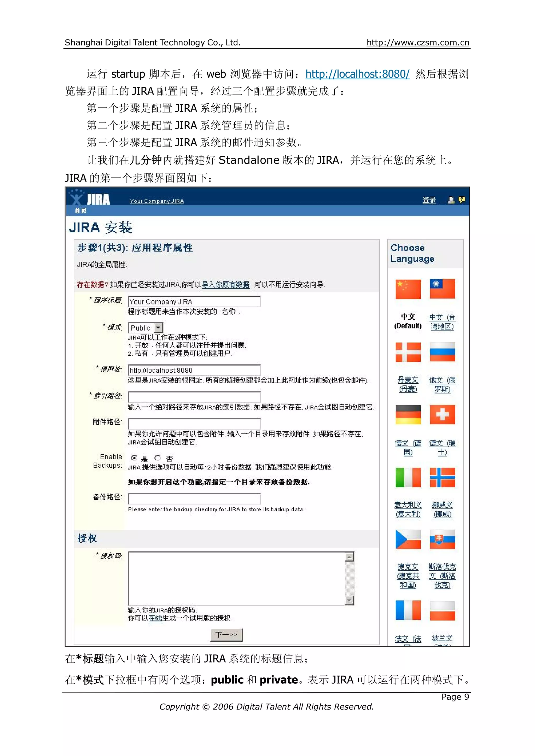The height and width of the screenshot is (756, 535).
Task: Select the 斯洛伐克文(斯洛伐克) language link
Action: tap(443, 576)
